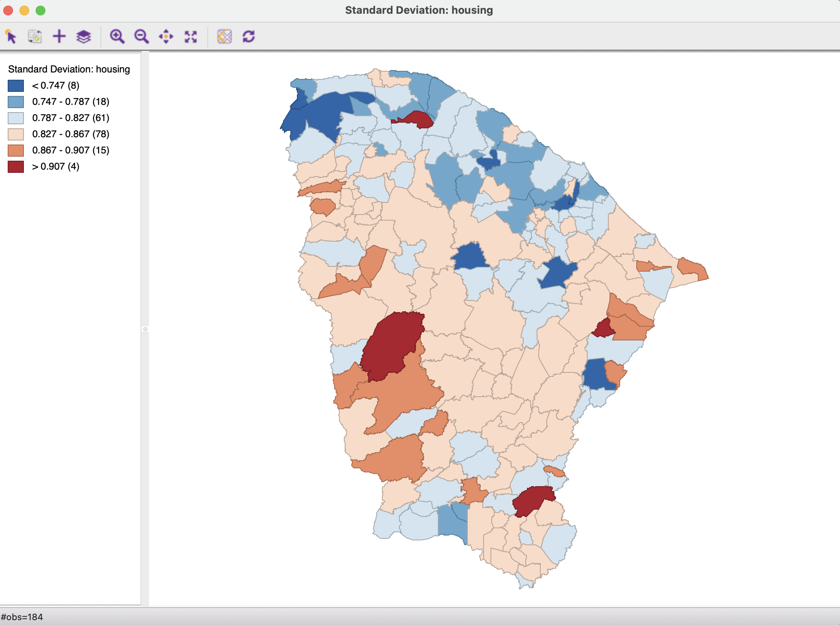Select legend label '0.827 - 0.867 (78)'
The width and height of the screenshot is (840, 625).
pos(71,134)
